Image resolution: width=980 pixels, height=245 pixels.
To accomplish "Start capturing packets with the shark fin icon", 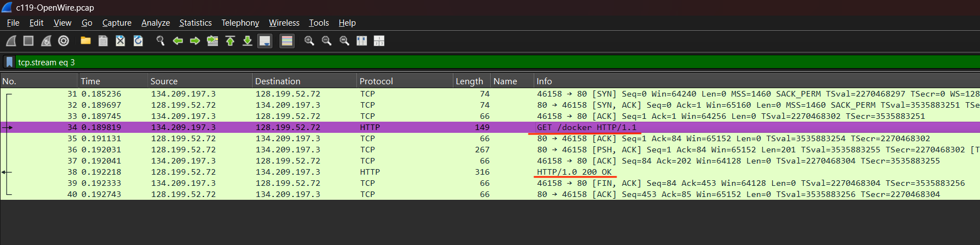I will 11,41.
